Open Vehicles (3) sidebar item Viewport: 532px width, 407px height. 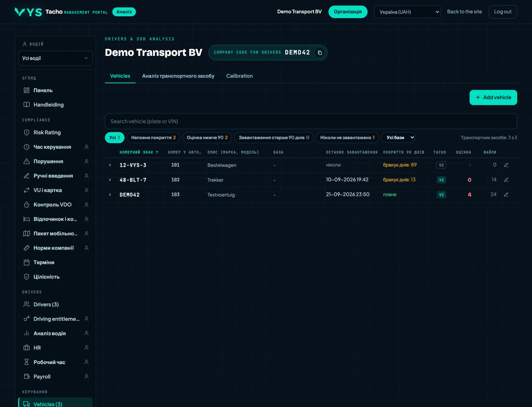tap(55, 403)
